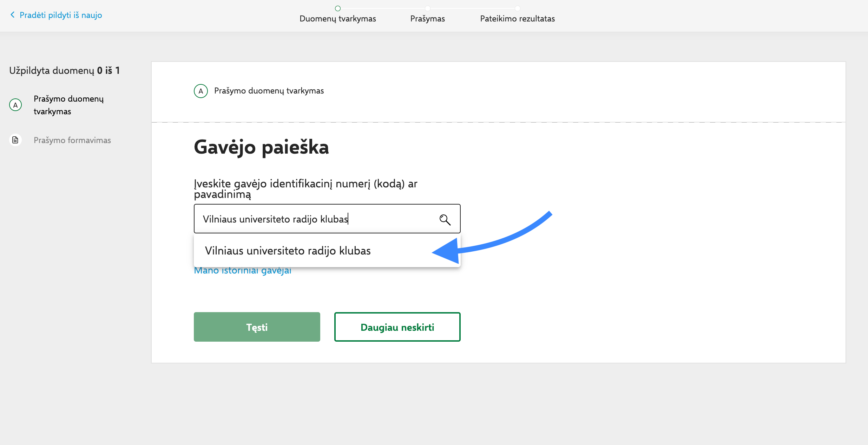Image resolution: width=868 pixels, height=445 pixels.
Task: Click the Pradėti pildyti iš naujo link
Action: click(x=61, y=15)
